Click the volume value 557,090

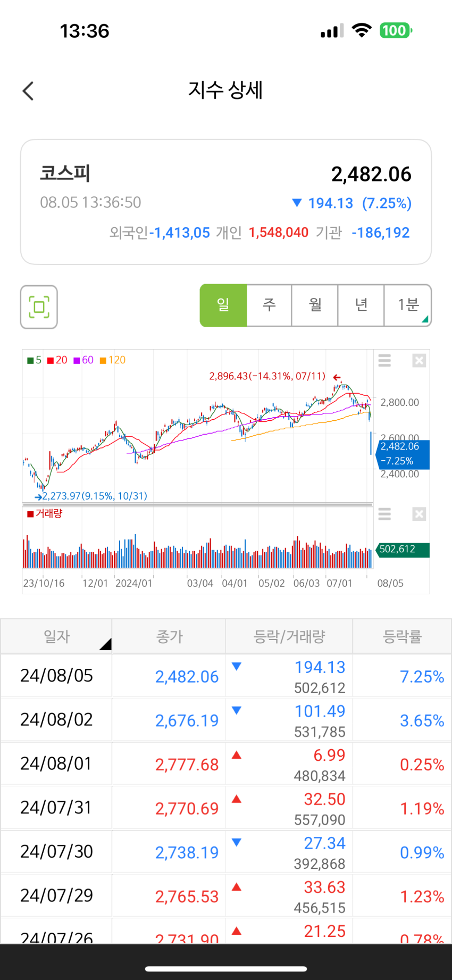320,820
